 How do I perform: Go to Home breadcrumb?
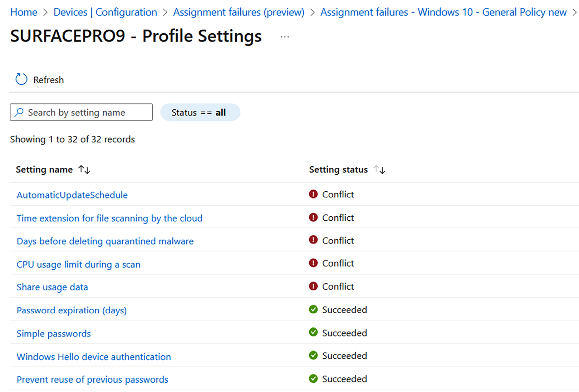24,12
